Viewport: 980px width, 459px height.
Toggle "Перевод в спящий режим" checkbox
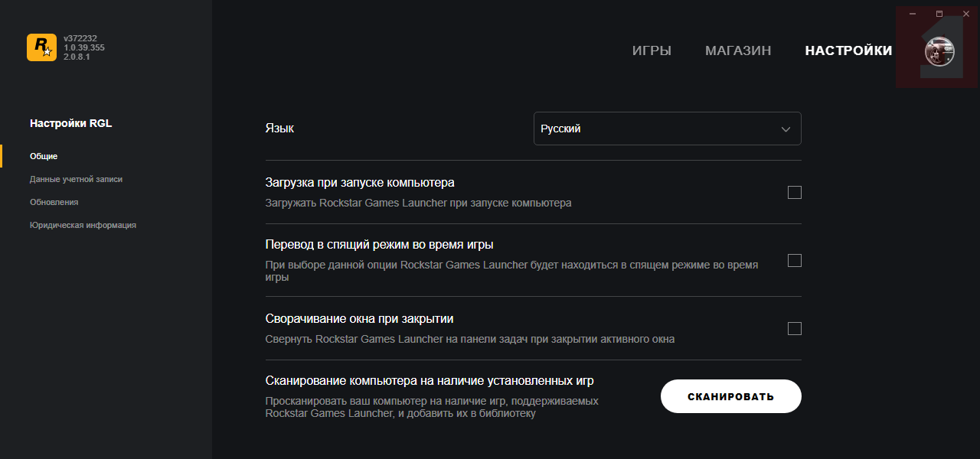[795, 261]
